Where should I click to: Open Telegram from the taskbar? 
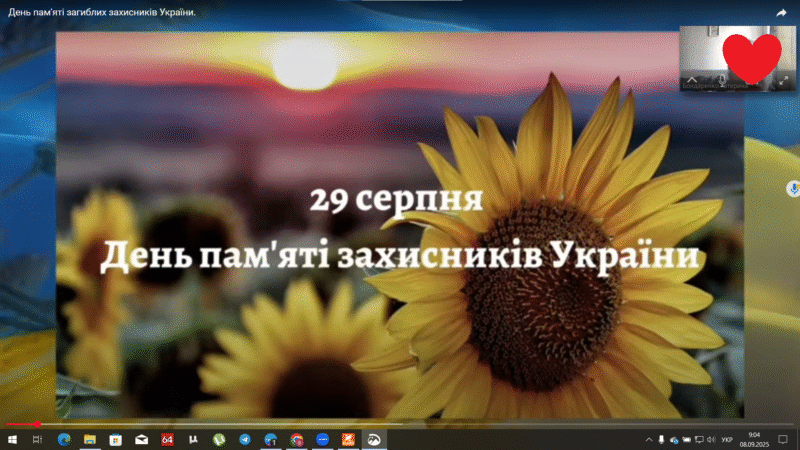point(245,439)
